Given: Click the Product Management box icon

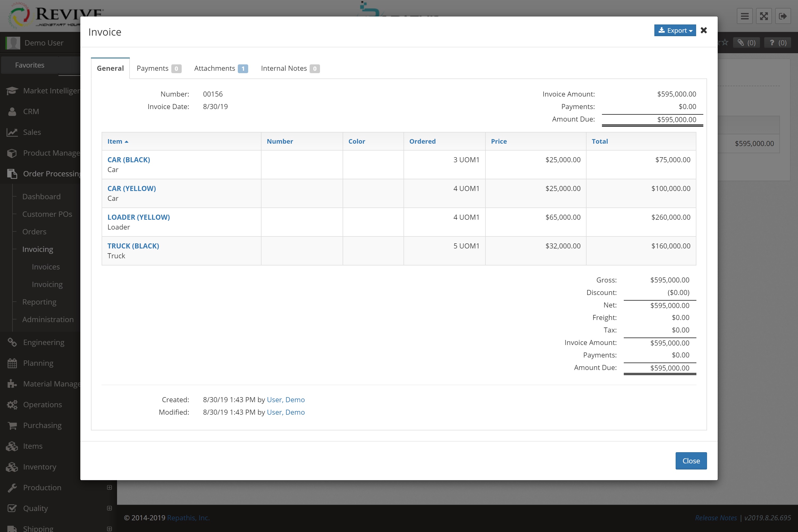Looking at the screenshot, I should point(12,153).
